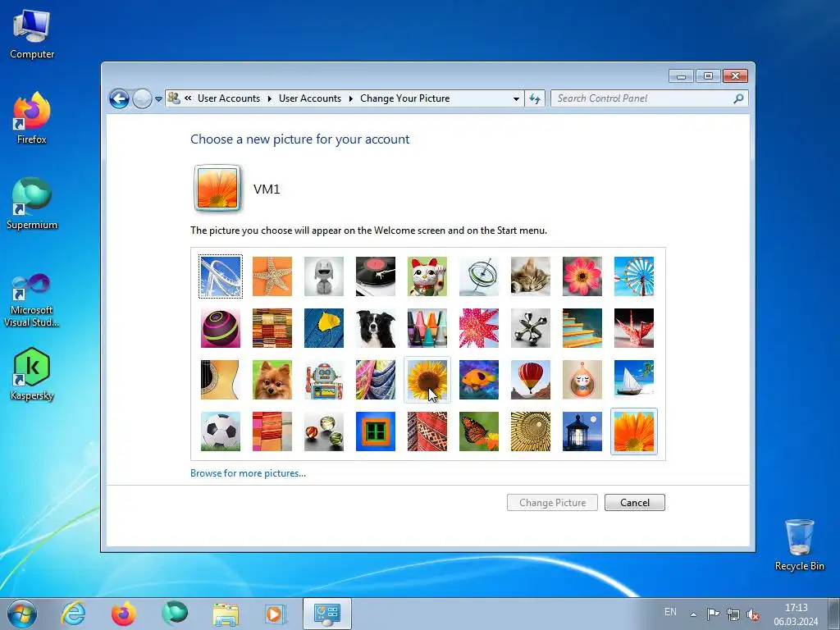Pick the lighthouse lantern picture
This screenshot has width=840, height=630.
click(582, 431)
